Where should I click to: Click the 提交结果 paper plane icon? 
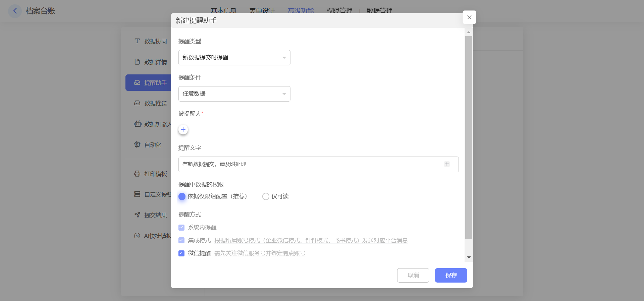click(137, 215)
